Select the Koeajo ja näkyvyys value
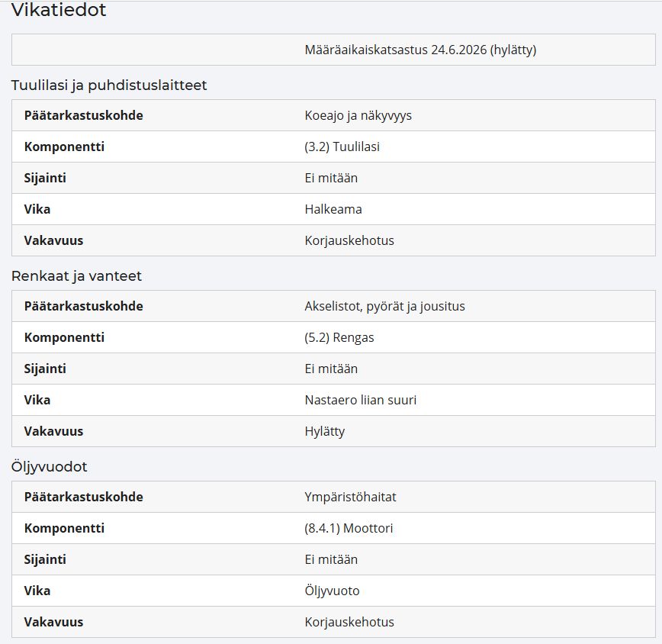Image resolution: width=662 pixels, height=644 pixels. coord(358,115)
